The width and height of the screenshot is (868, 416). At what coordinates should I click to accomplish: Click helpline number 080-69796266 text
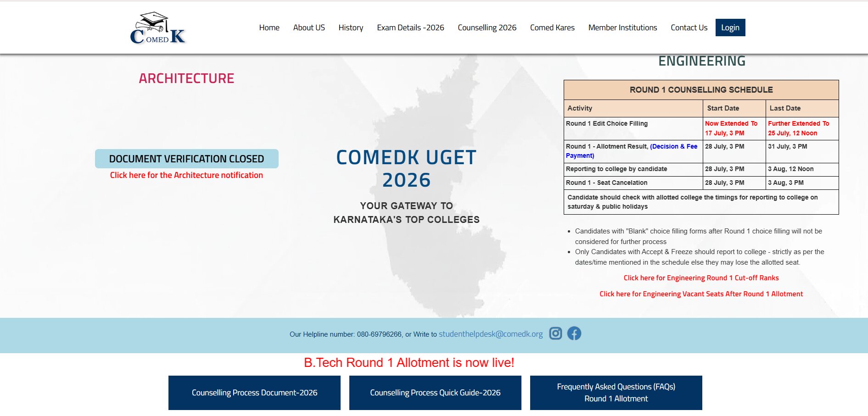click(x=379, y=334)
